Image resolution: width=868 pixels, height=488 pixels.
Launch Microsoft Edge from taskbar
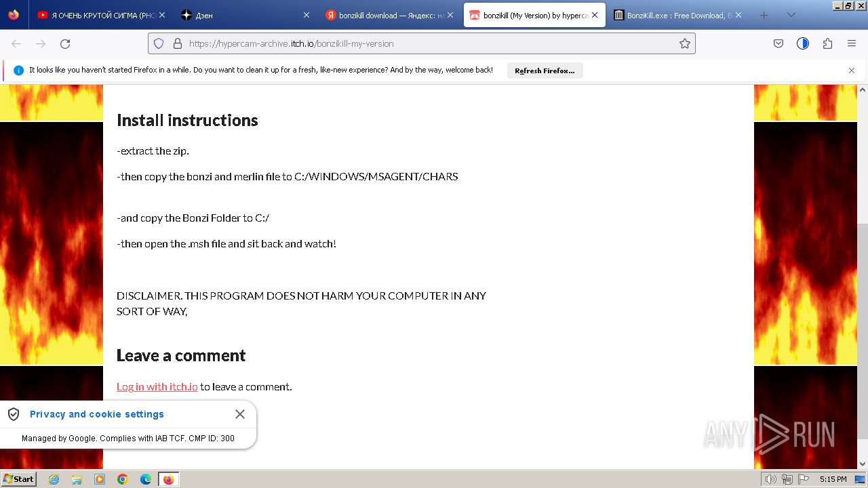[146, 479]
